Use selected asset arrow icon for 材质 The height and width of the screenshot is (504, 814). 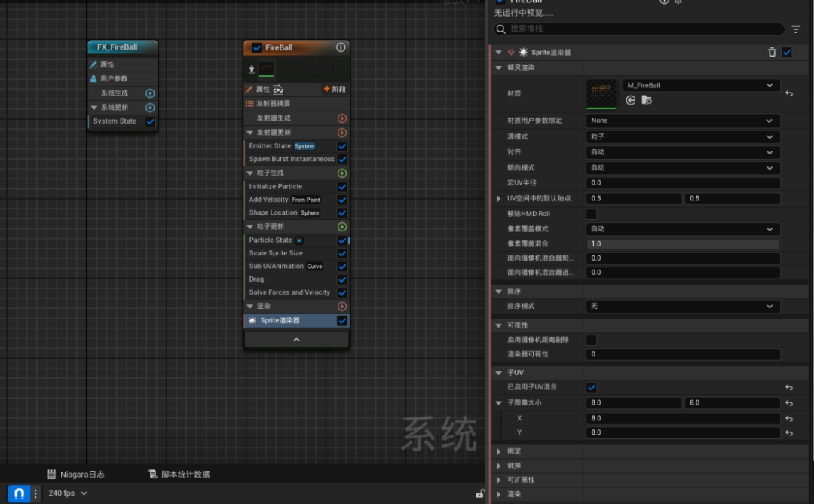630,100
